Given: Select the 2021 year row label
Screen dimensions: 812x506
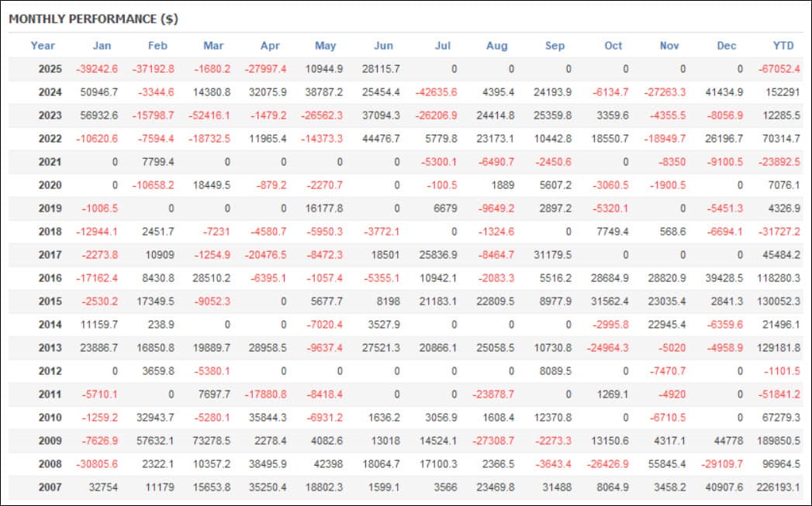Looking at the screenshot, I should tap(50, 162).
